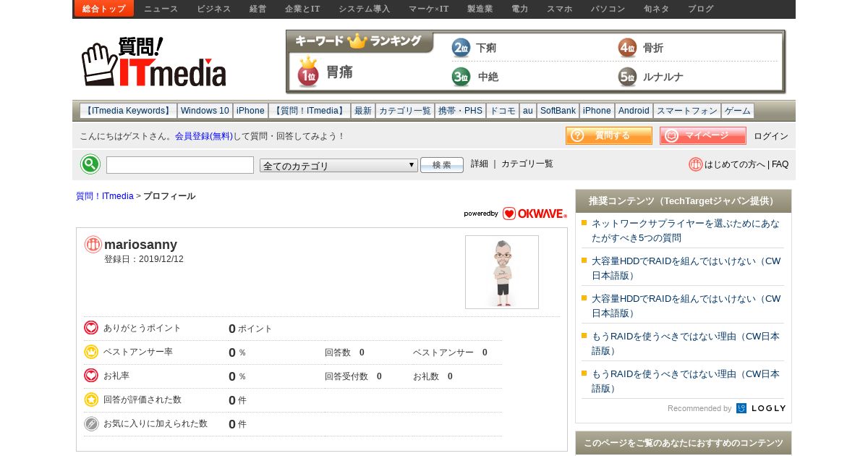Screen dimensions: 868x456
Task: Click the 回答が評価された数 star icon
Action: point(91,400)
